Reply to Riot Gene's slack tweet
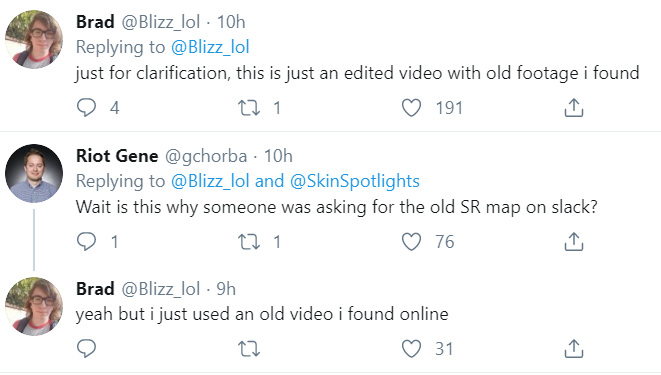The height and width of the screenshot is (375, 661). point(86,242)
